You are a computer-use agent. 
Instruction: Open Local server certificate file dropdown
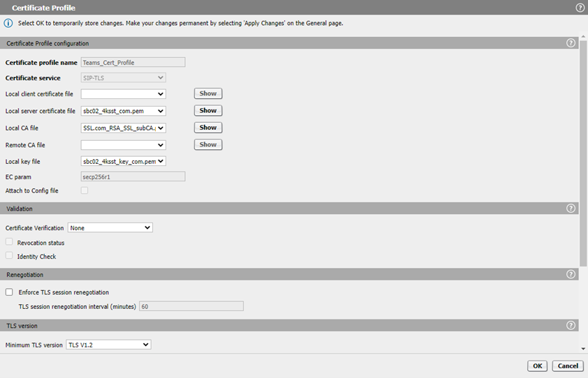click(x=124, y=111)
